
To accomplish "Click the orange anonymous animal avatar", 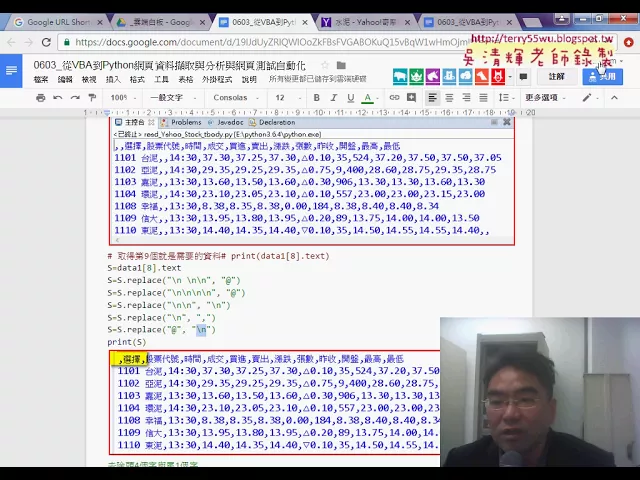I will coord(482,76).
